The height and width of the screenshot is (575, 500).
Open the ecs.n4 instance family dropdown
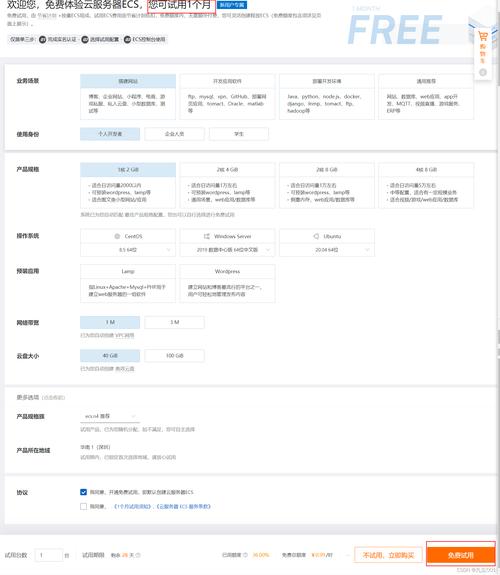pyautogui.click(x=110, y=416)
